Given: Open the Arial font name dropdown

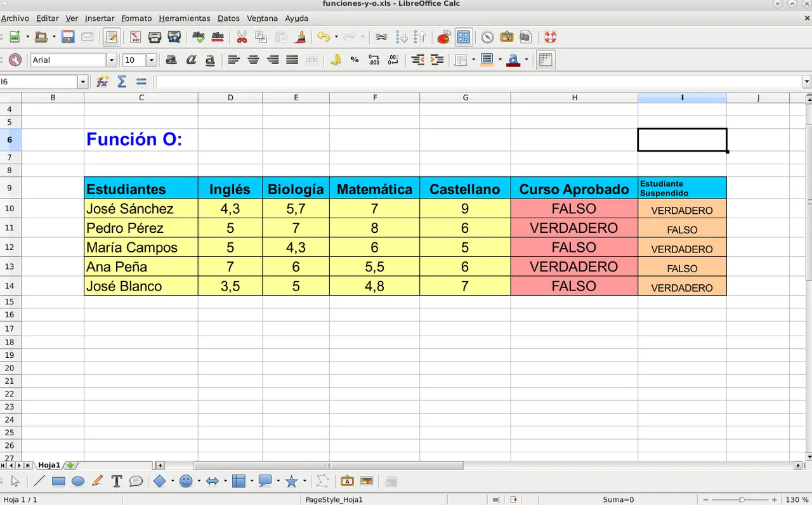Looking at the screenshot, I should [112, 60].
